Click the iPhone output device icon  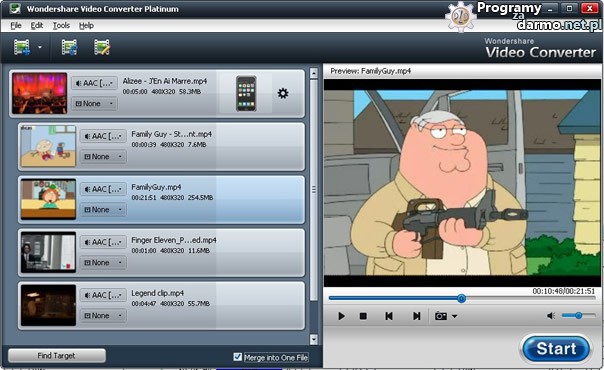coord(246,94)
